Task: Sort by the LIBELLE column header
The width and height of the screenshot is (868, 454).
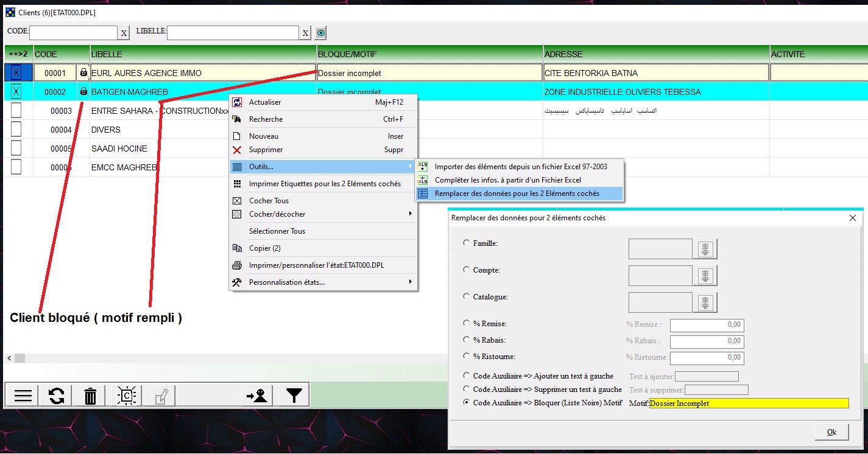Action: (x=203, y=54)
